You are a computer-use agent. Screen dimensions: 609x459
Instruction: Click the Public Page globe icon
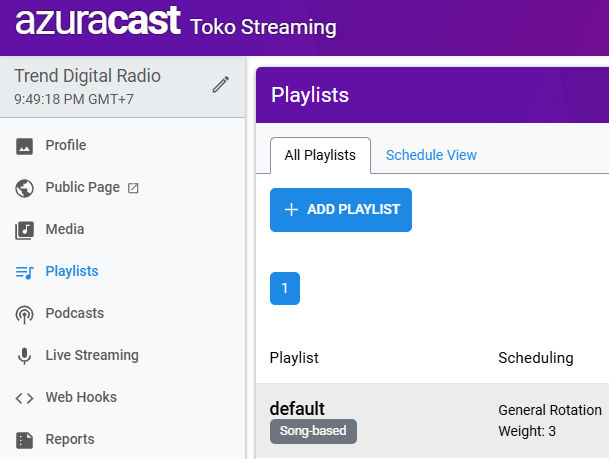25,188
